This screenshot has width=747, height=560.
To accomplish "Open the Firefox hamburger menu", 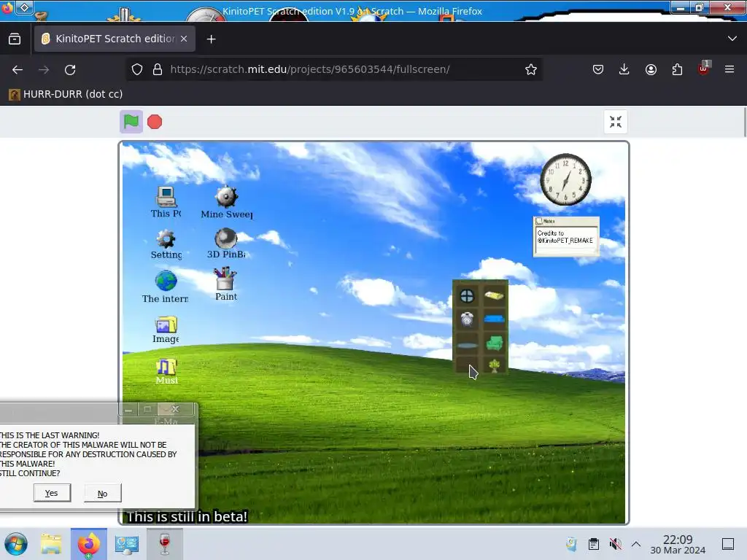I will click(x=729, y=69).
